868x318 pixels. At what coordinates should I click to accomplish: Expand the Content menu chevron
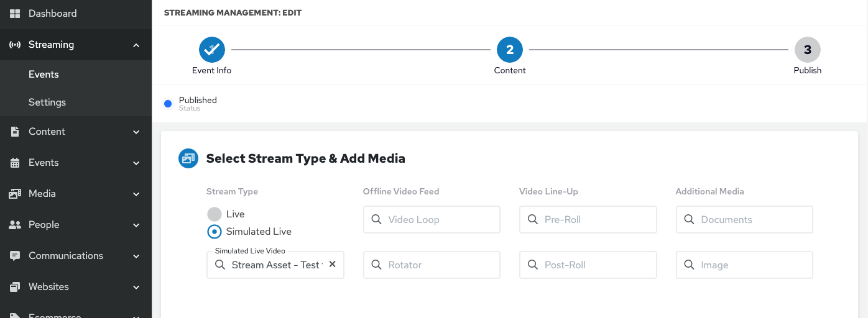coord(136,132)
